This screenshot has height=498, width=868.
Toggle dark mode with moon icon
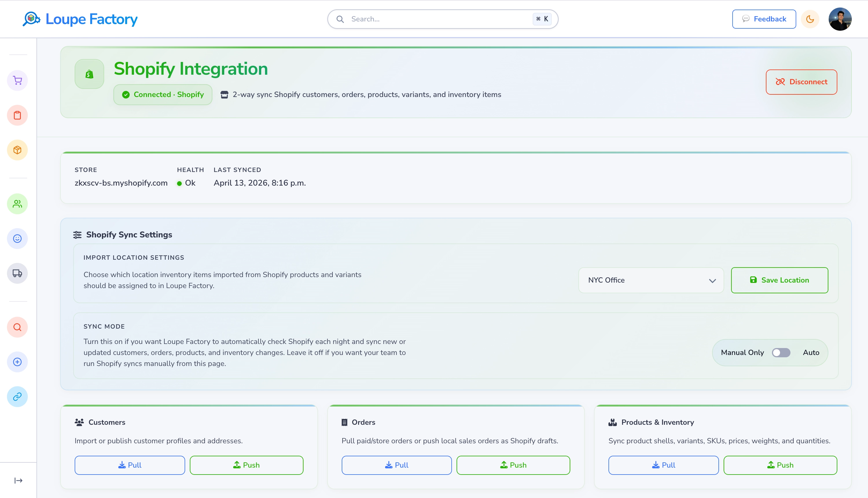(x=810, y=19)
